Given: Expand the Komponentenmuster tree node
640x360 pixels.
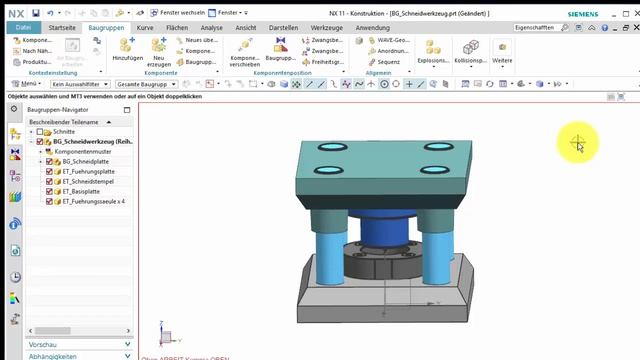Looking at the screenshot, I should tap(40, 152).
